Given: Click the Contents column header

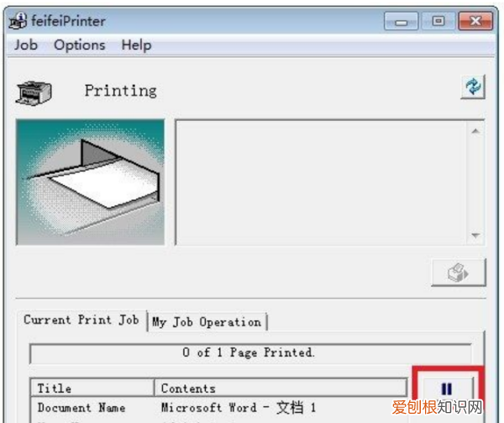Looking at the screenshot, I should point(281,388).
